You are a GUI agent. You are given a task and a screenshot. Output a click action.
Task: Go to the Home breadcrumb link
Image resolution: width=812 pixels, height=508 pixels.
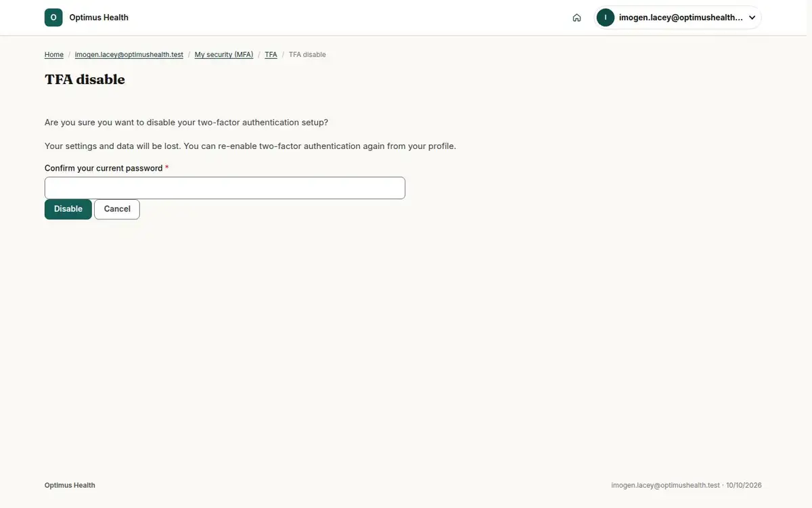point(54,54)
